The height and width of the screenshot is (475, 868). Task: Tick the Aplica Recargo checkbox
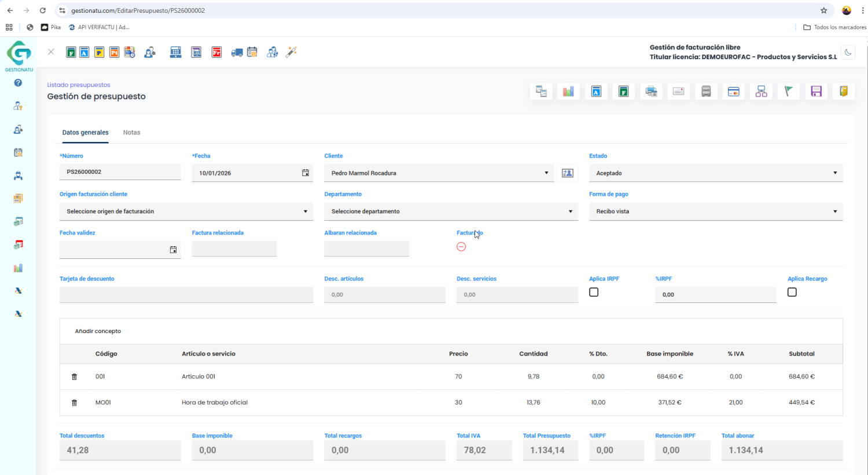[x=792, y=293]
